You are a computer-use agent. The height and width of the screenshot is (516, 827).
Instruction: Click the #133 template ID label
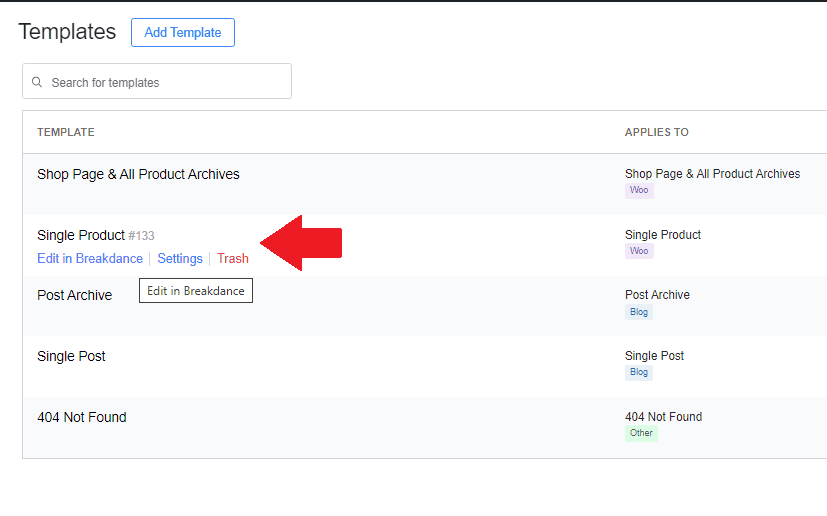141,236
